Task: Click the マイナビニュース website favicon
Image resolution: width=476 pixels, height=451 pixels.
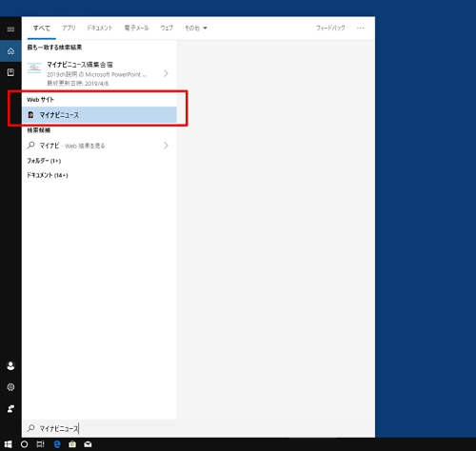Action: click(30, 115)
